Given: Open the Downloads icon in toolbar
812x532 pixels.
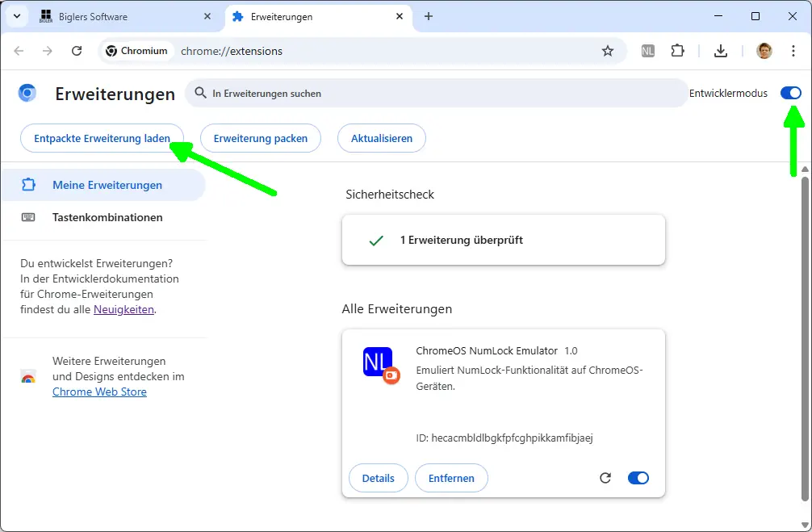Looking at the screenshot, I should [721, 51].
